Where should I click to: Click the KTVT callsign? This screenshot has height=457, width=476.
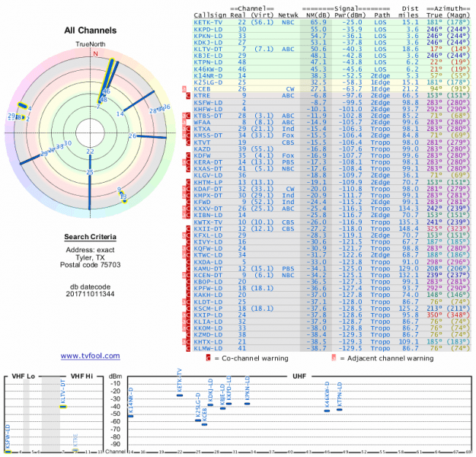[202, 142]
